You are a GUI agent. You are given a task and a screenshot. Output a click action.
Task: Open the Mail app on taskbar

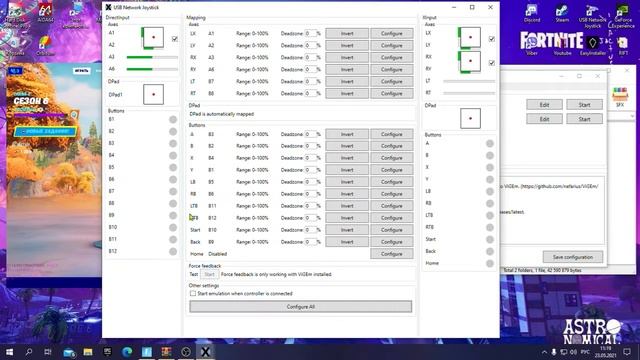tap(68, 352)
